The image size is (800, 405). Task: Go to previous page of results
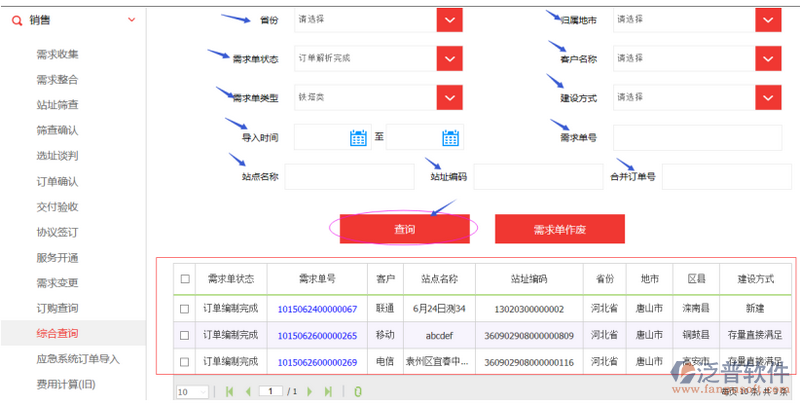tap(248, 392)
